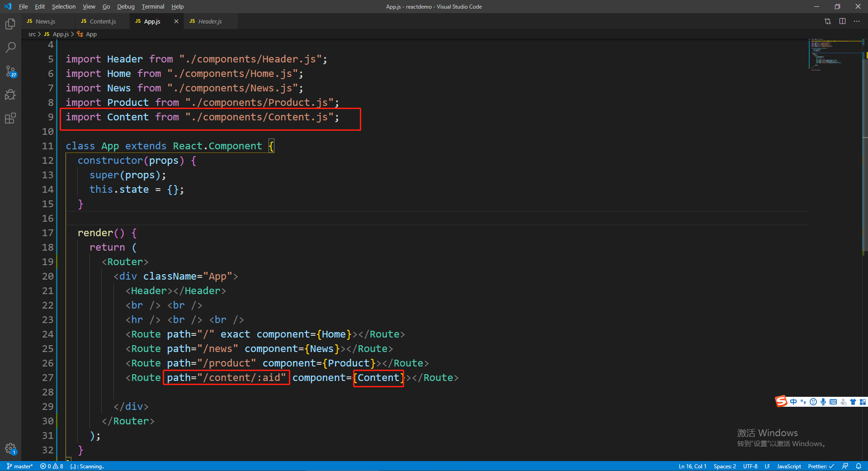The height and width of the screenshot is (471, 868).
Task: Open Sogou skin shirt icon
Action: (x=853, y=402)
